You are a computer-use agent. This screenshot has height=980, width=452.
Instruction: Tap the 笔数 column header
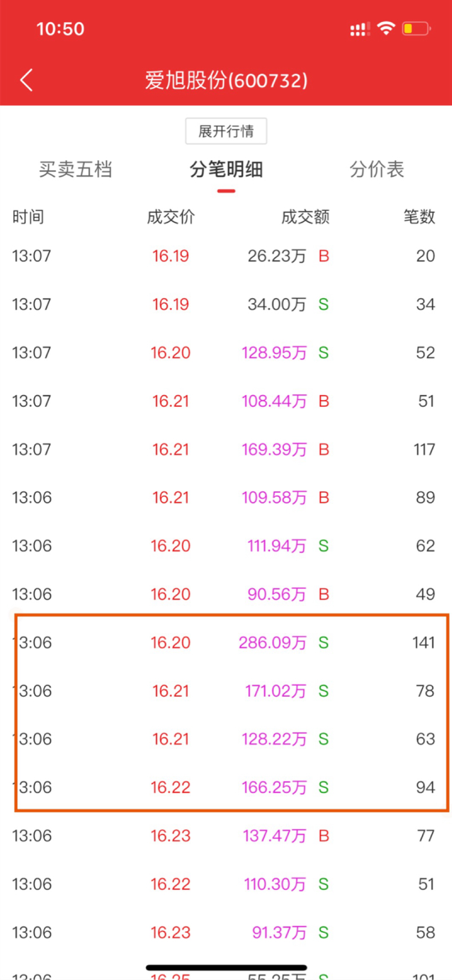coord(419,217)
